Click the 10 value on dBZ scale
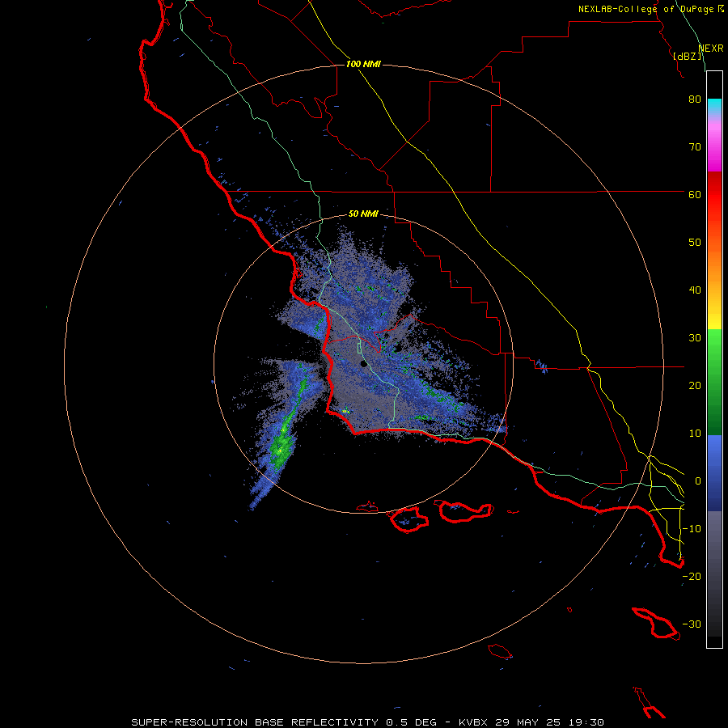This screenshot has height=728, width=728. (695, 434)
